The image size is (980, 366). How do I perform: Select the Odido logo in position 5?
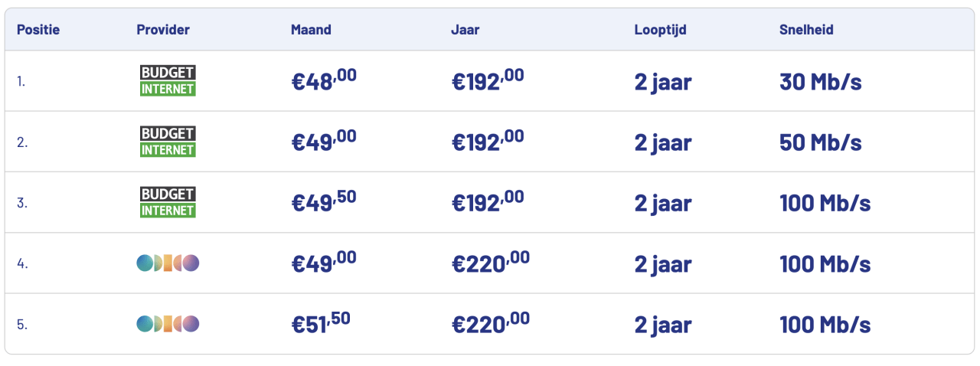click(x=168, y=324)
